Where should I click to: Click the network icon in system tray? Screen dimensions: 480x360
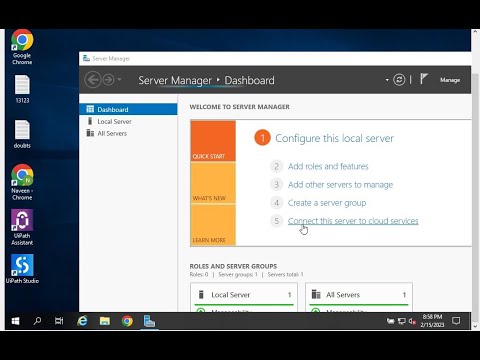[402, 321]
